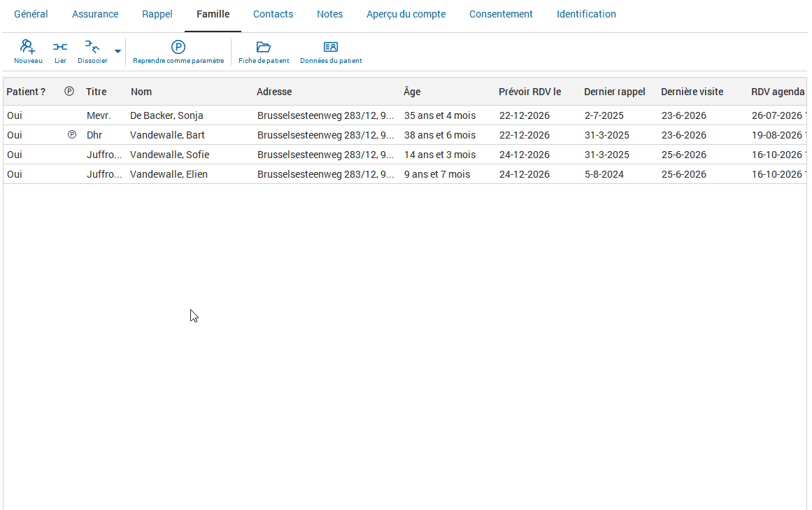Image resolution: width=812 pixels, height=510 pixels.
Task: Click age cell 35 ans et 4 mois
Action: 440,115
